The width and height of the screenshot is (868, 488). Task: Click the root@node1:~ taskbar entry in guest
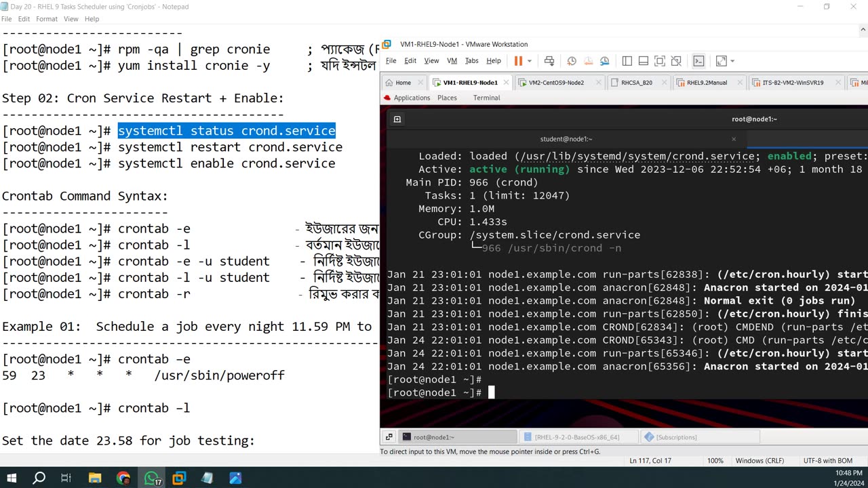458,437
